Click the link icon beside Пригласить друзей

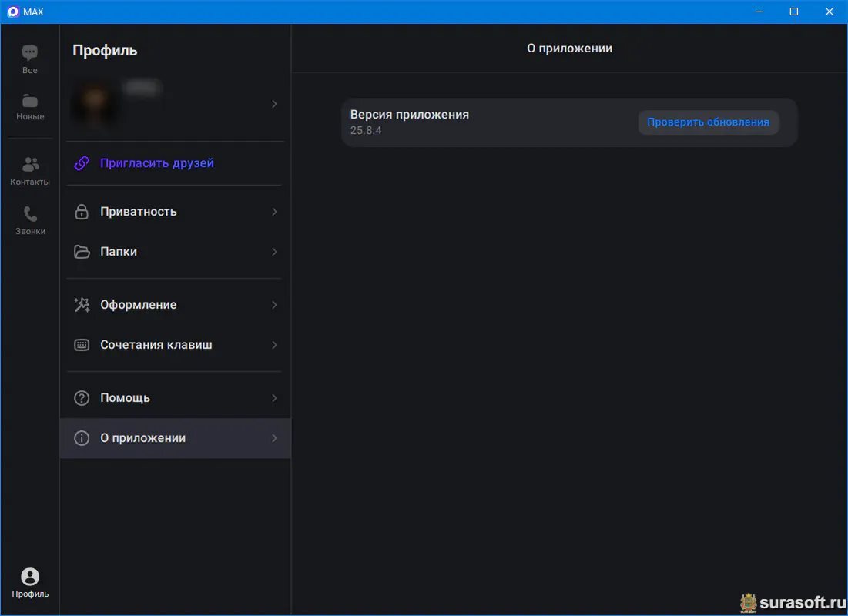(x=82, y=163)
